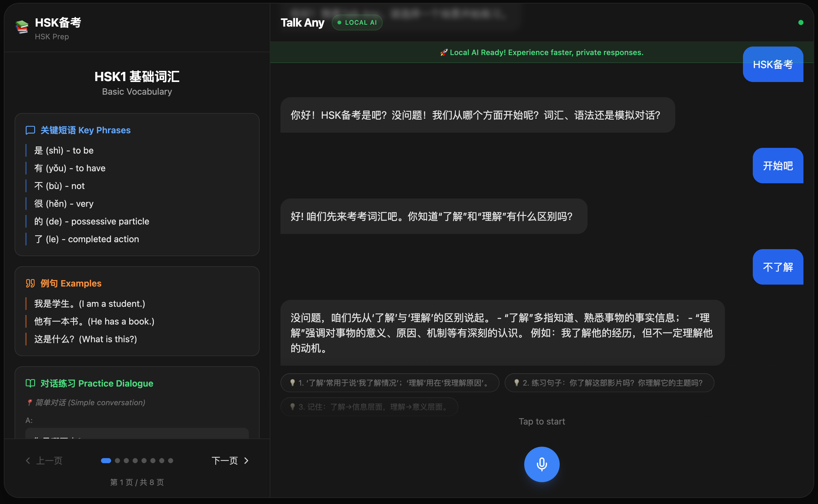Select the active first page indicator
Image resolution: width=818 pixels, height=504 pixels.
click(106, 461)
